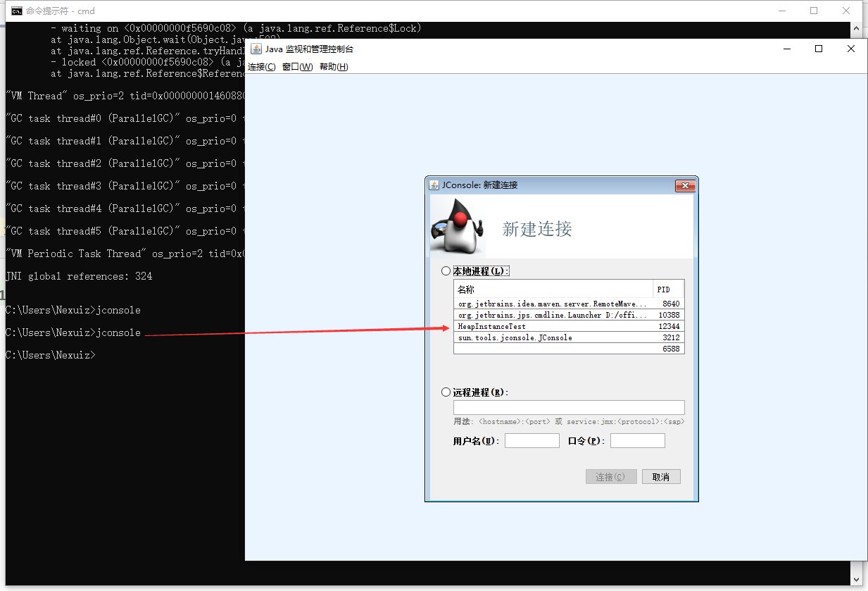Focus the 用户名 input field
868x591 pixels.
[532, 441]
